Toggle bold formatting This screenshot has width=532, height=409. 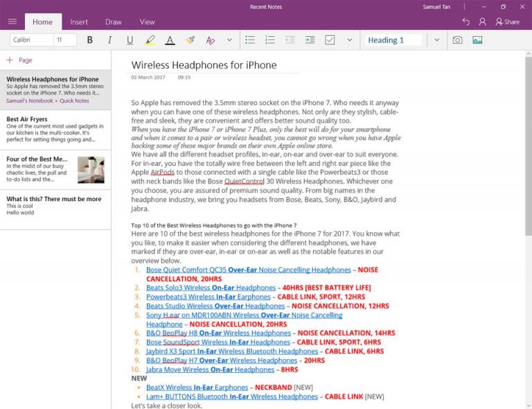click(89, 40)
